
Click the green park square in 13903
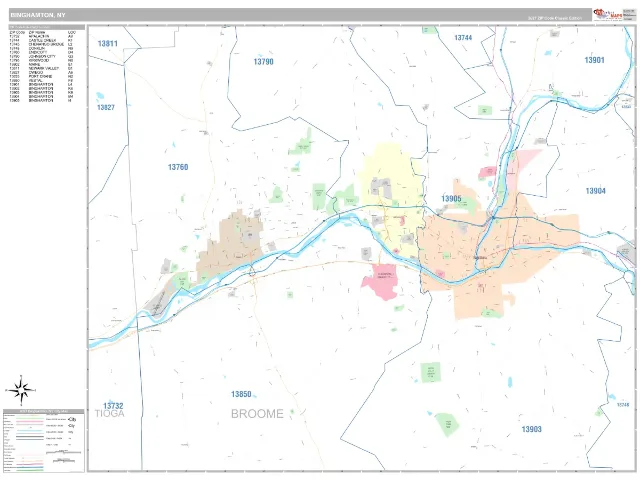point(431,372)
